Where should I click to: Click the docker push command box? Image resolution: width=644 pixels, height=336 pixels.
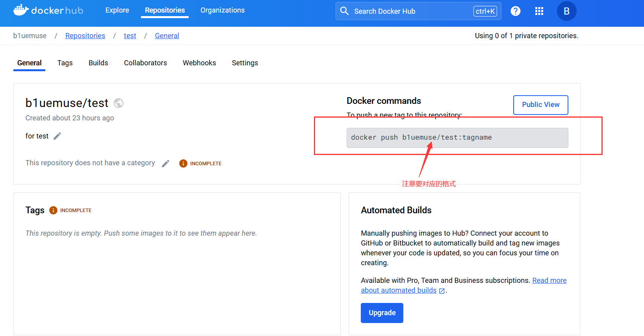(457, 138)
